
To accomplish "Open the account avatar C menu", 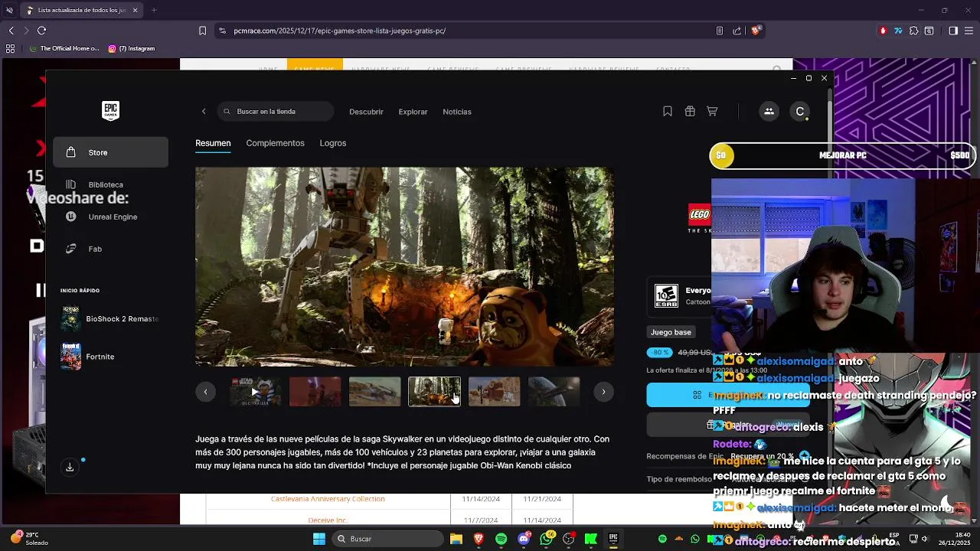I will (800, 112).
